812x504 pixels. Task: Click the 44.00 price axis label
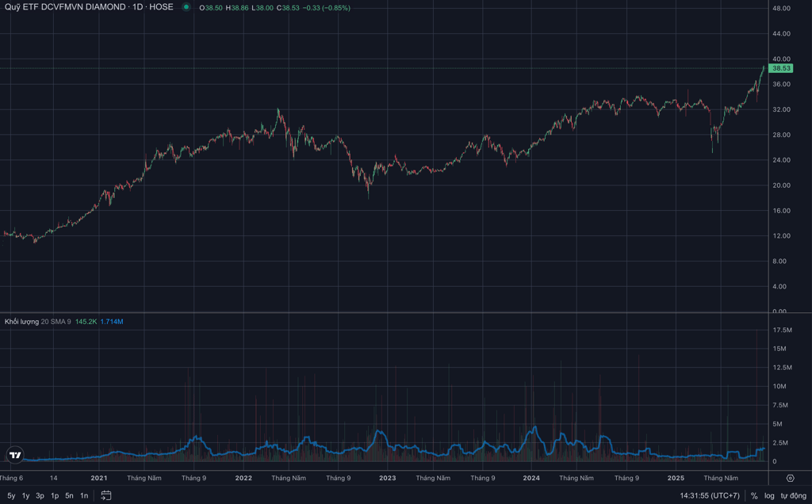pyautogui.click(x=781, y=33)
